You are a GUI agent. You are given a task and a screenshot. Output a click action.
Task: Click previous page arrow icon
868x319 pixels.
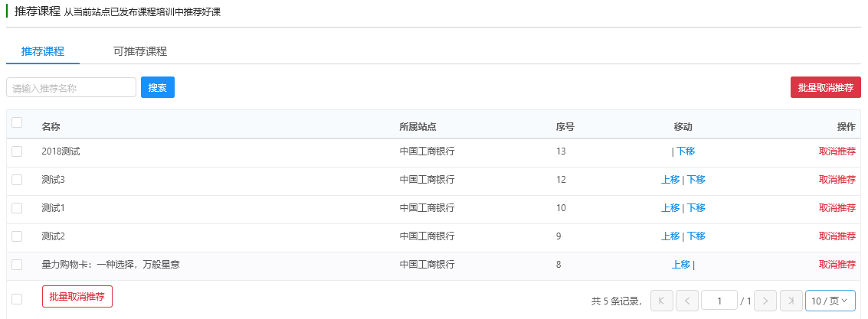(687, 301)
